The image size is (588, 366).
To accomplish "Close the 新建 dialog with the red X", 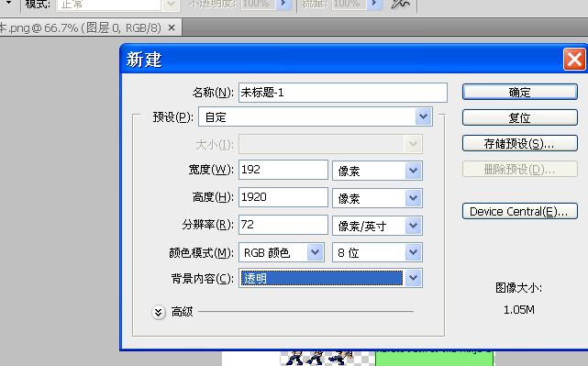I will coord(574,60).
